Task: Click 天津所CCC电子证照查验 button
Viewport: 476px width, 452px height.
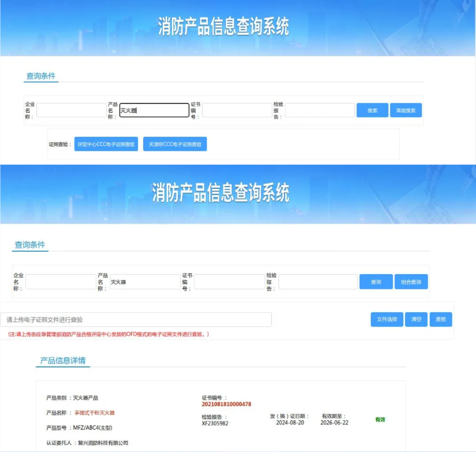Action: (175, 144)
